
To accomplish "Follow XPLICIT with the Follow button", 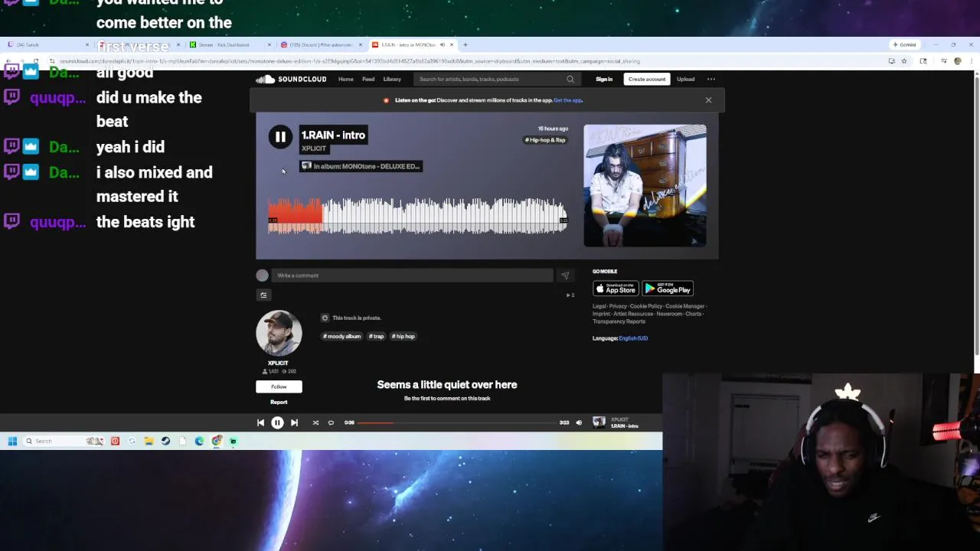I will pyautogui.click(x=279, y=386).
